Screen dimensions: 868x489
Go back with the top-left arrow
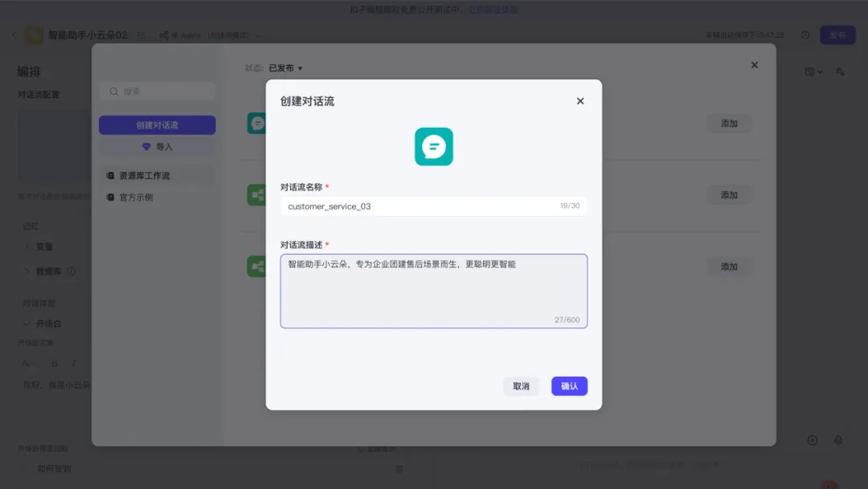pos(14,35)
